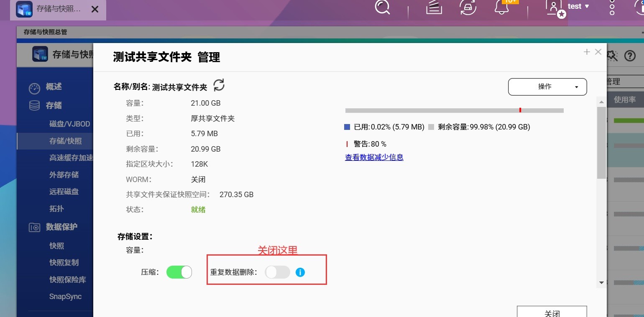
Task: Open the help question mark icon
Action: click(x=629, y=56)
